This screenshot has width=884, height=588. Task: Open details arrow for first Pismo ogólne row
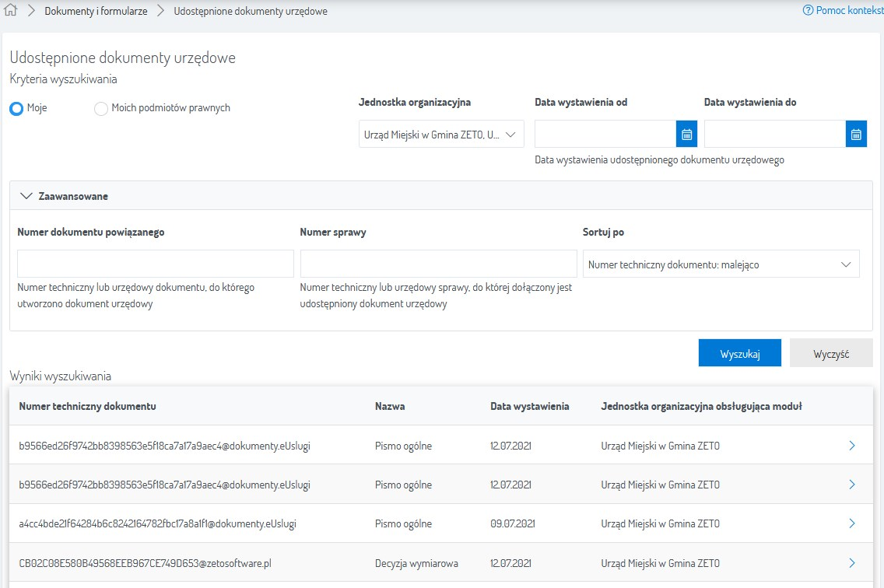852,446
